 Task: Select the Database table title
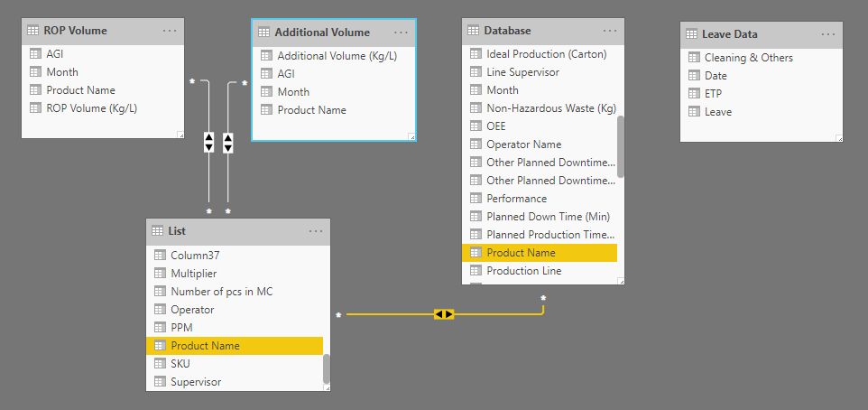point(508,31)
